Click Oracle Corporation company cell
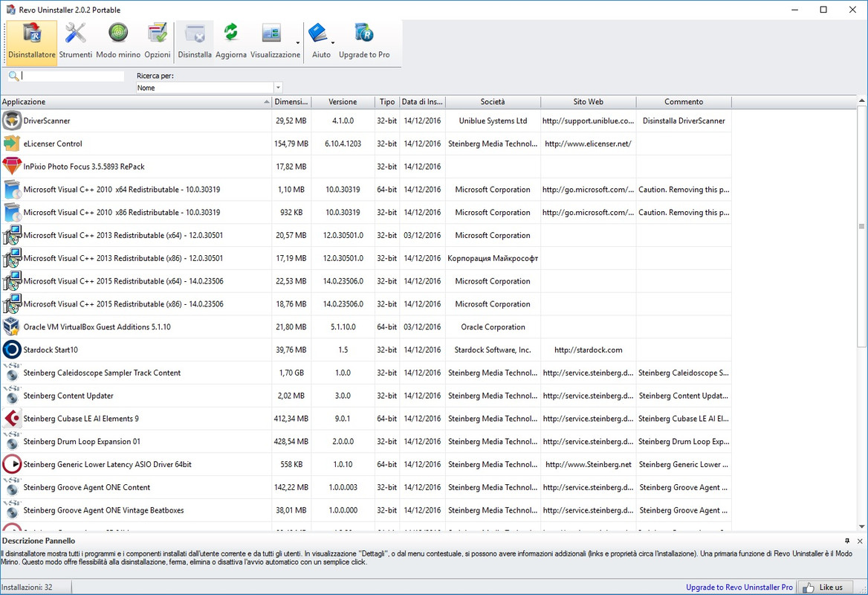 point(493,327)
